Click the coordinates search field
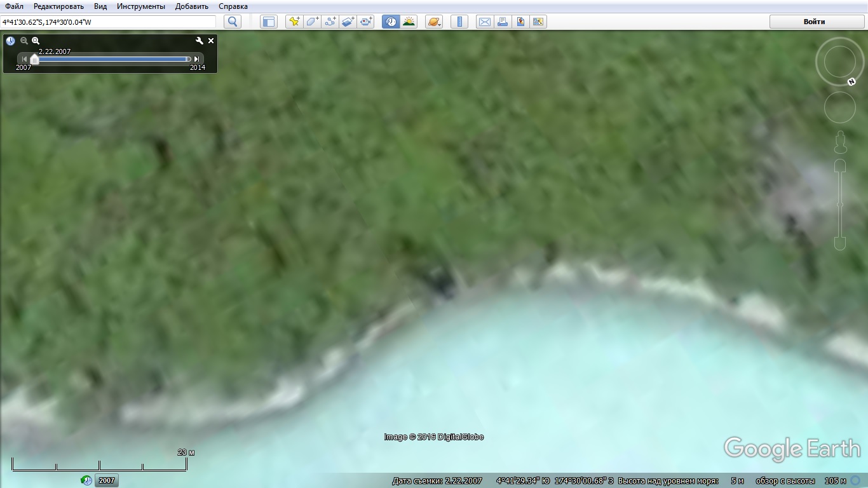The height and width of the screenshot is (488, 868). 109,22
